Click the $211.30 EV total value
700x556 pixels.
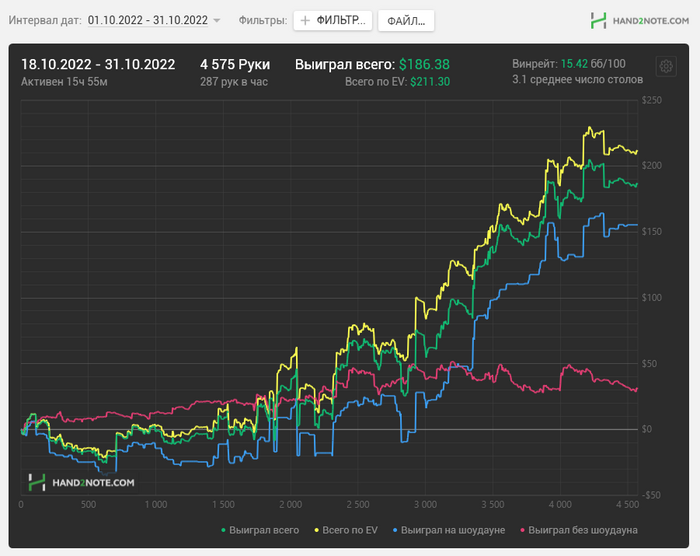tap(430, 82)
